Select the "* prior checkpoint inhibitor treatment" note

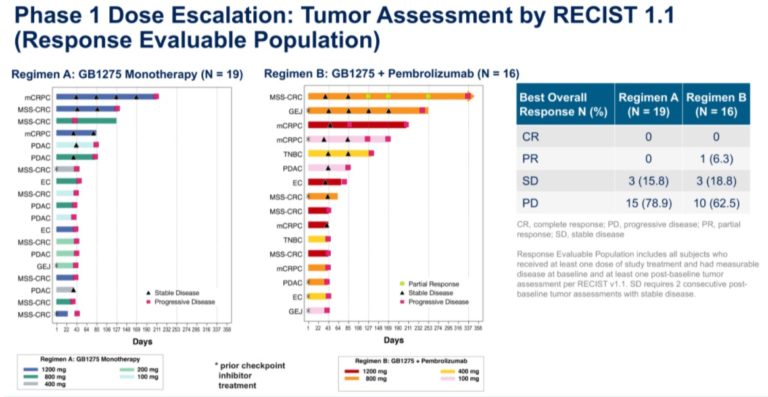(x=249, y=375)
